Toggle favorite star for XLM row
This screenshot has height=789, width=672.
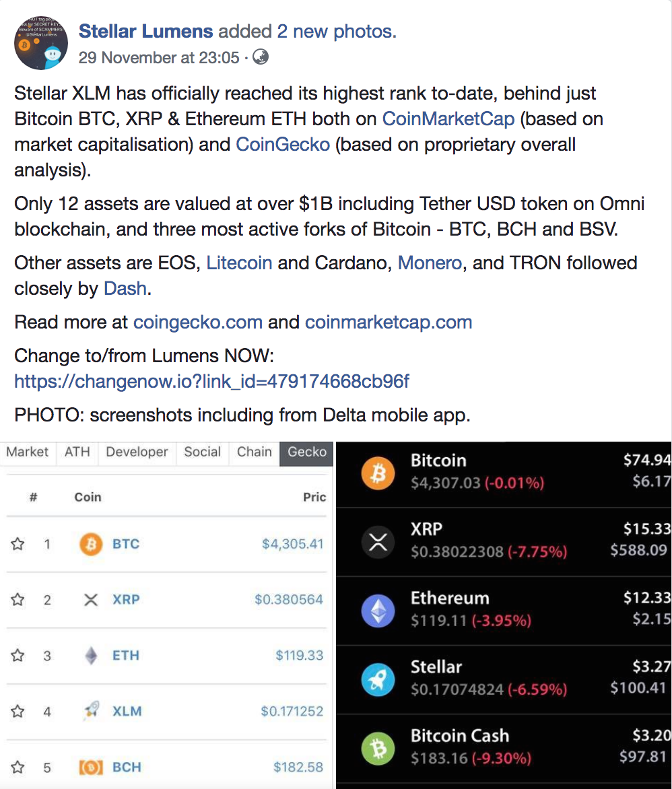[x=18, y=712]
